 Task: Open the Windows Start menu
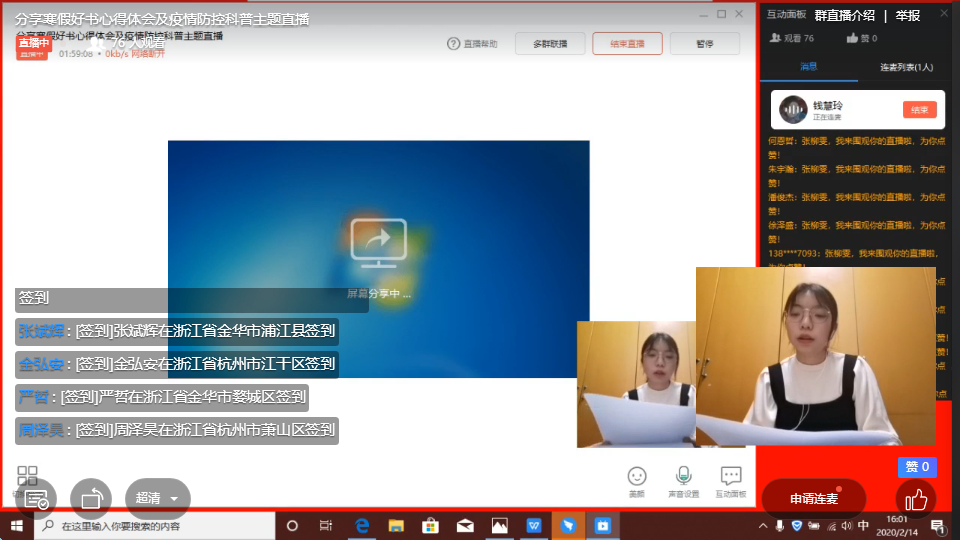point(17,526)
